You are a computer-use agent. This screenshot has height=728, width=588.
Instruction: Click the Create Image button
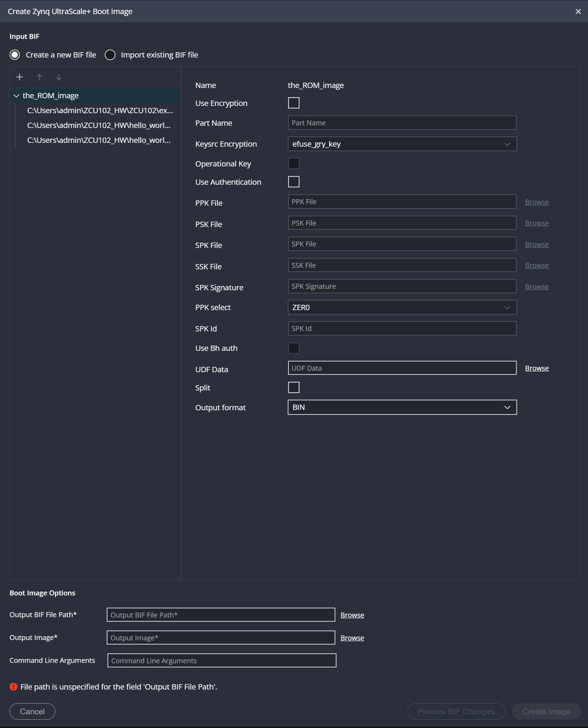(546, 712)
